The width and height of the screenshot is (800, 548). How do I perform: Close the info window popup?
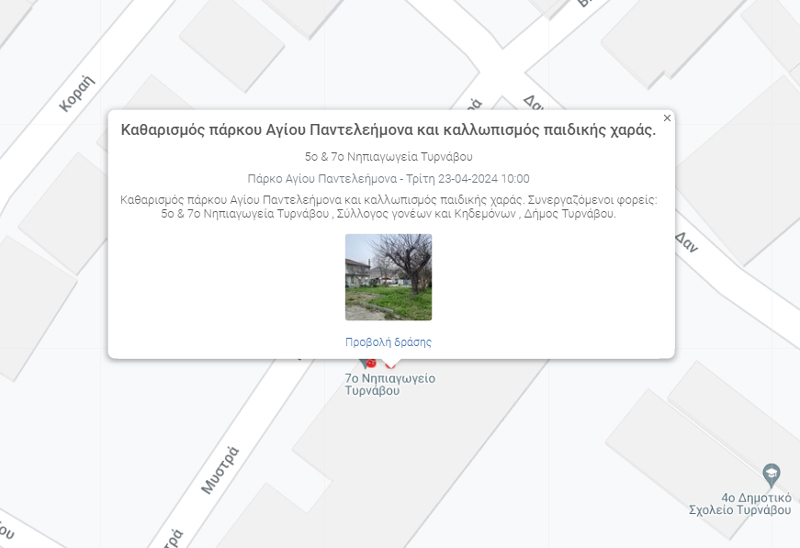click(667, 118)
